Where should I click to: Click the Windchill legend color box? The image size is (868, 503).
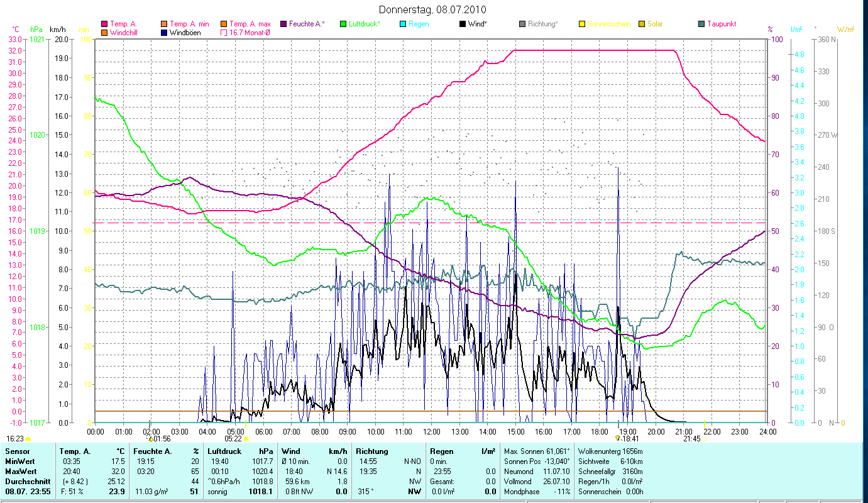104,32
